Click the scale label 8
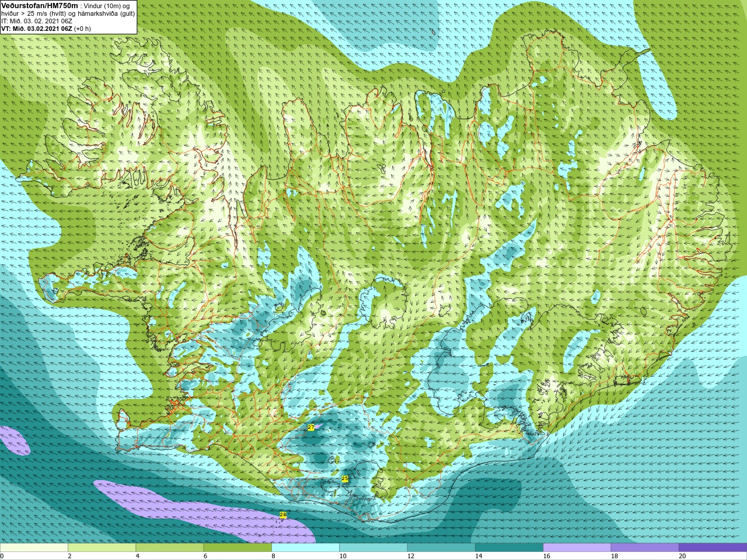This screenshot has height=560, width=747. coord(273,556)
